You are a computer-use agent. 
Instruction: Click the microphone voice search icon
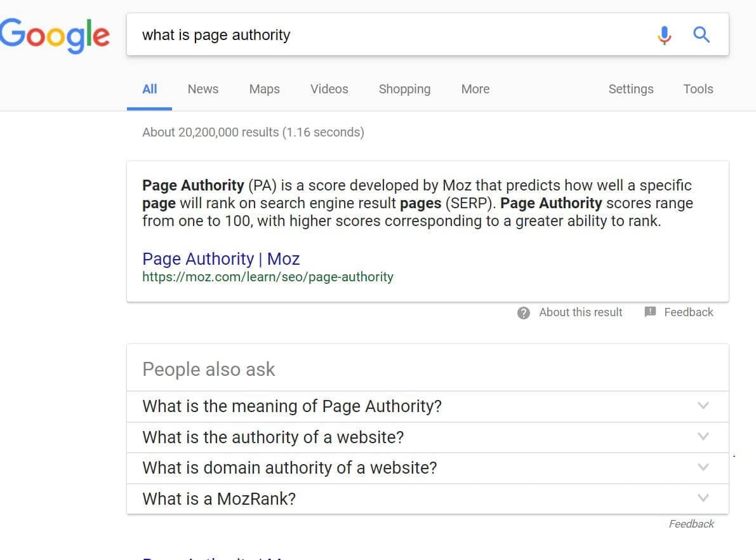tap(665, 35)
